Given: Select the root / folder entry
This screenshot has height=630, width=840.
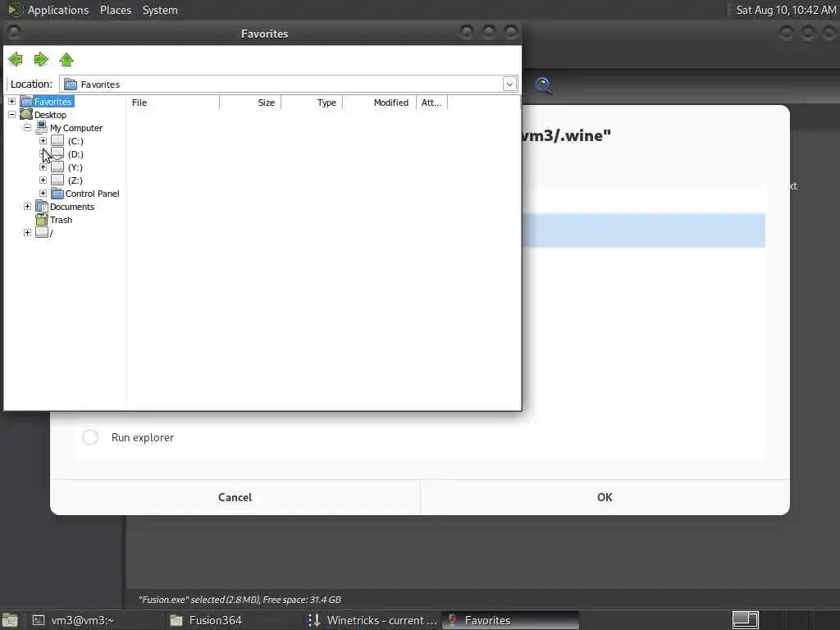Looking at the screenshot, I should click(52, 233).
